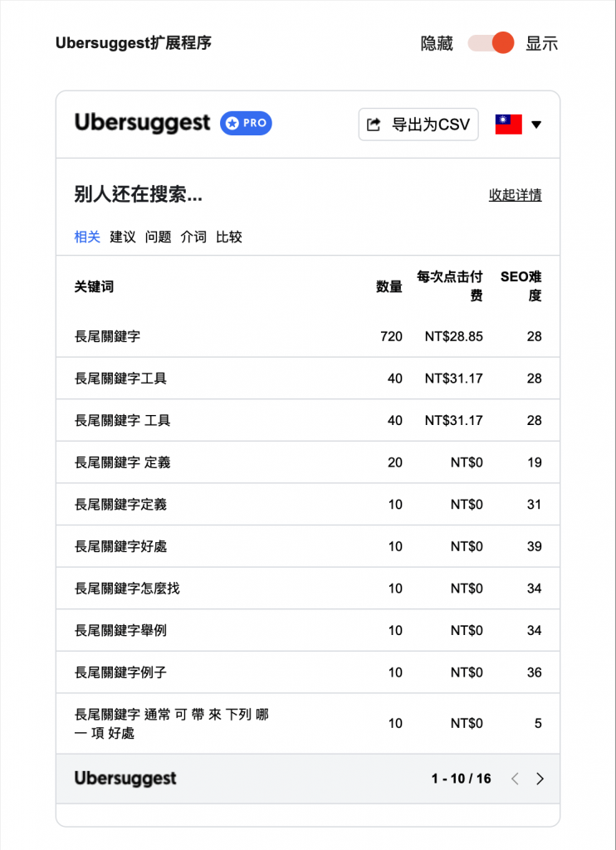Click the SEO难度 column header

(521, 286)
